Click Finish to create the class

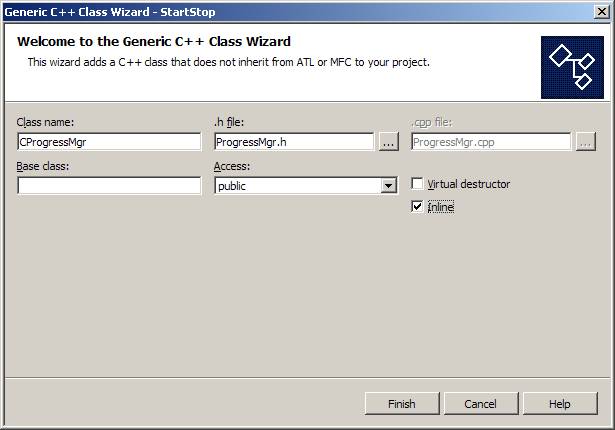click(402, 404)
